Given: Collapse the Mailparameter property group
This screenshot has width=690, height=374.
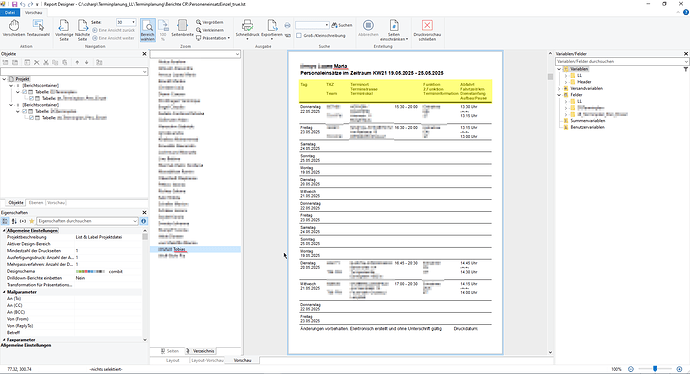Looking at the screenshot, I should (4, 292).
